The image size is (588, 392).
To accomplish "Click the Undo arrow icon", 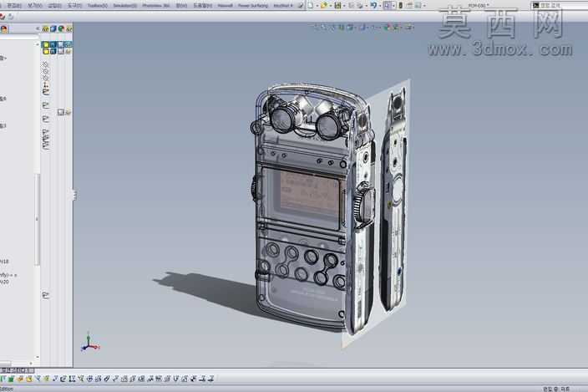I will point(373,5).
